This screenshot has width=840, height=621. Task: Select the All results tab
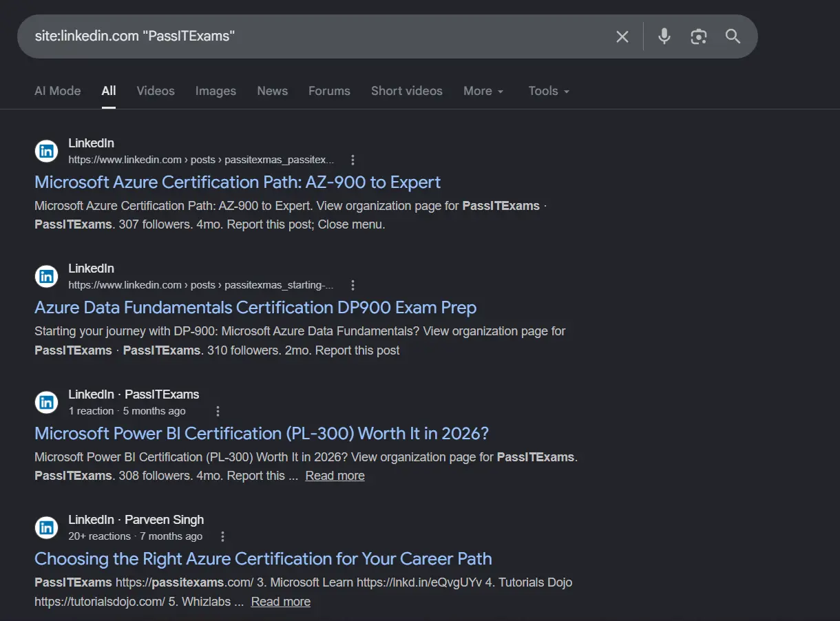pos(109,91)
